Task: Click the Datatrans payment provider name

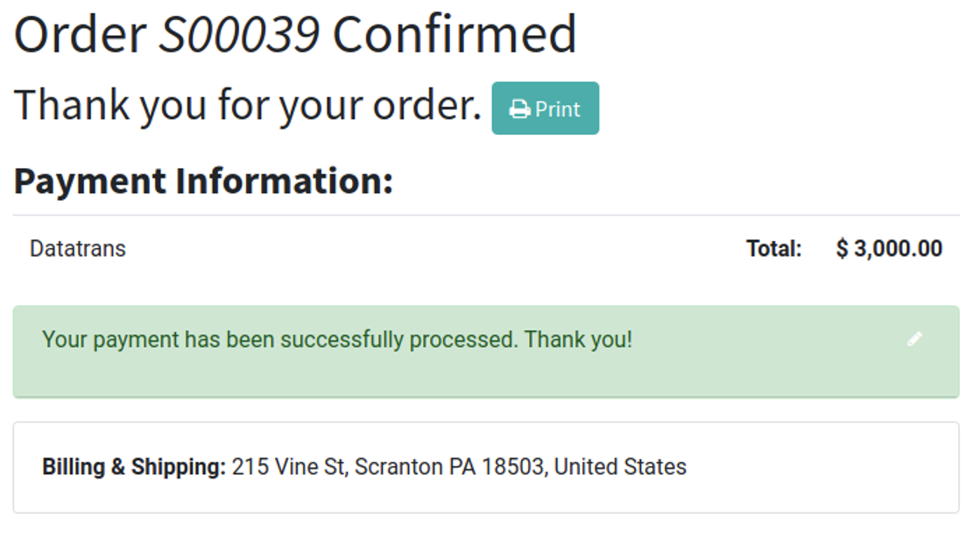Action: click(x=78, y=249)
